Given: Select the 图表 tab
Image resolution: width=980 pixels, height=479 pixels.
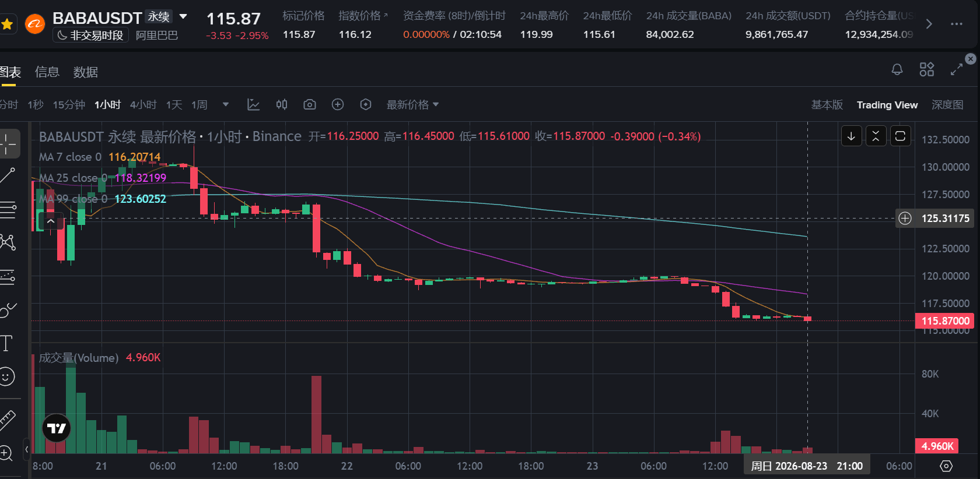Looking at the screenshot, I should tap(10, 72).
